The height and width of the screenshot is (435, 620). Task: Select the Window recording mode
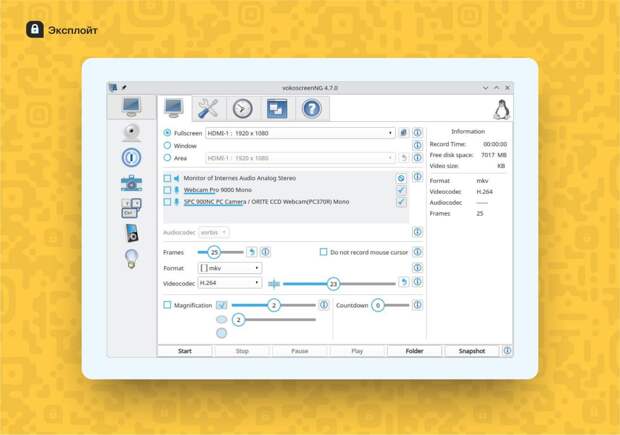click(167, 145)
